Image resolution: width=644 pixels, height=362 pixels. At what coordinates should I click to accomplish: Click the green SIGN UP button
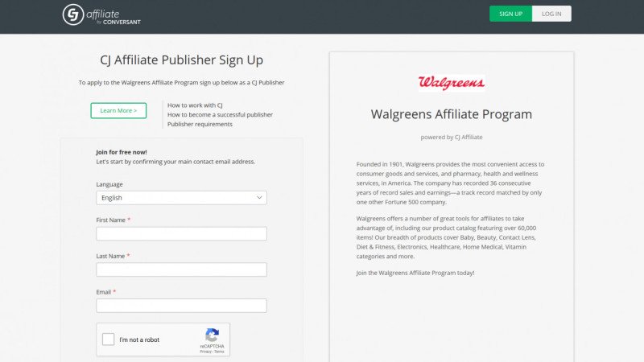pyautogui.click(x=510, y=14)
